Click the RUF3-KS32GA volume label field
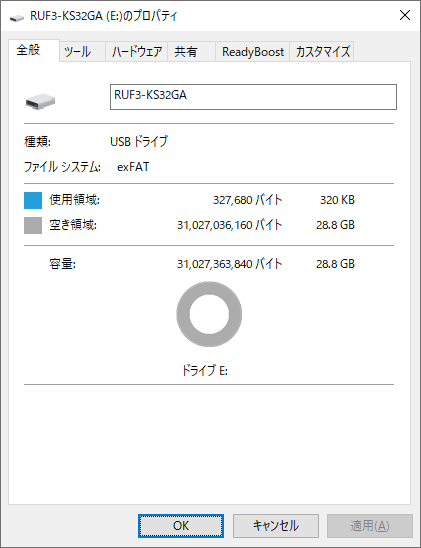Viewport: 421px width, 548px height. coord(253,97)
